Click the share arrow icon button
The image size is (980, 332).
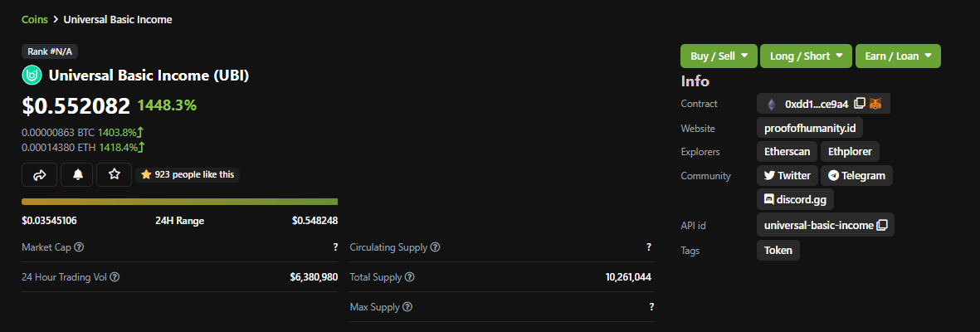point(39,175)
